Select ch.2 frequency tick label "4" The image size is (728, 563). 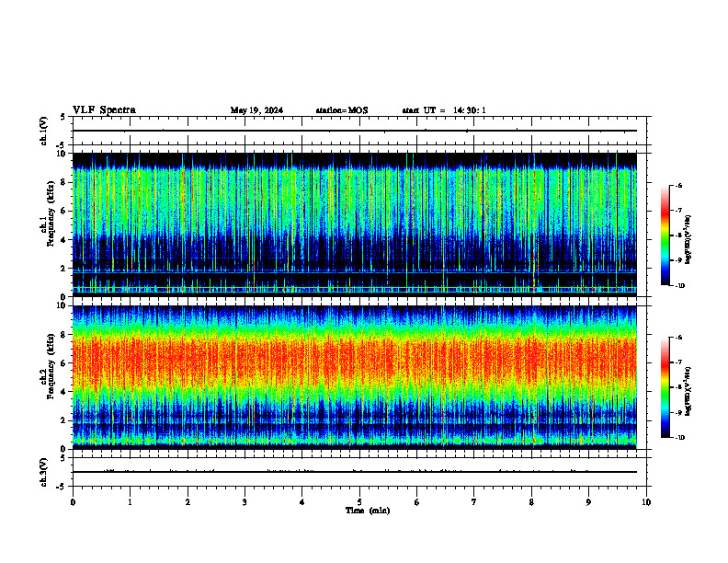click(63, 392)
